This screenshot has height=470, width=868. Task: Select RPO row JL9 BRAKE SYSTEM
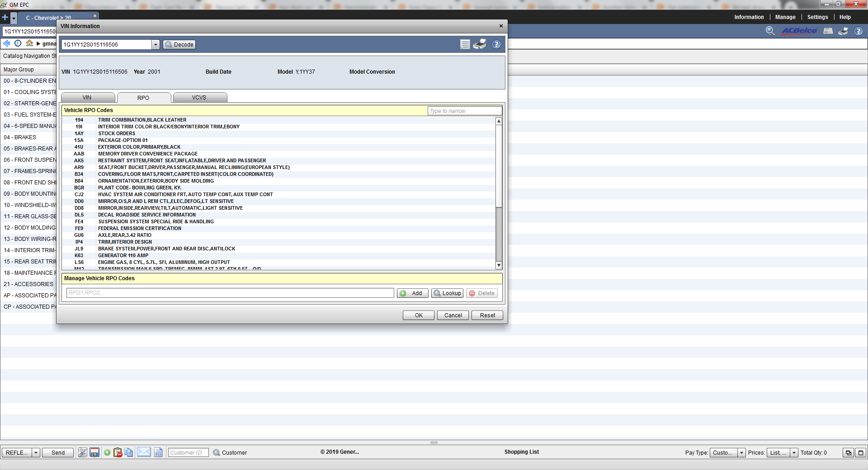(278, 249)
